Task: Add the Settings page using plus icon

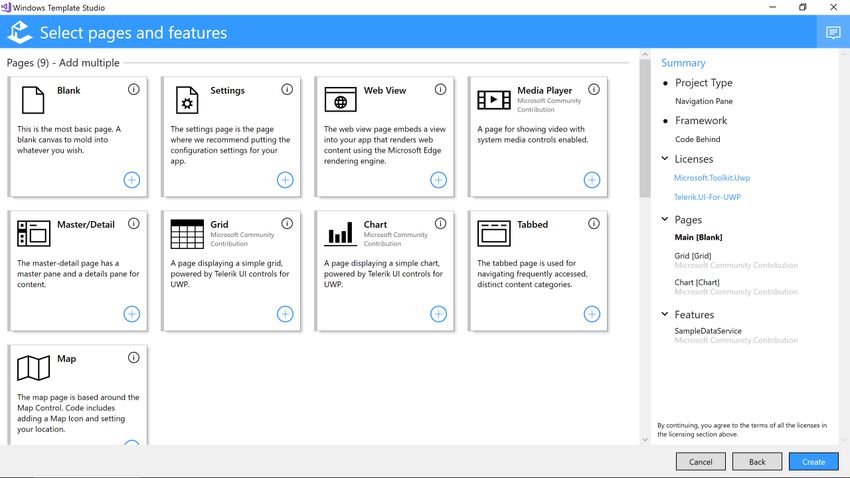Action: pyautogui.click(x=285, y=180)
